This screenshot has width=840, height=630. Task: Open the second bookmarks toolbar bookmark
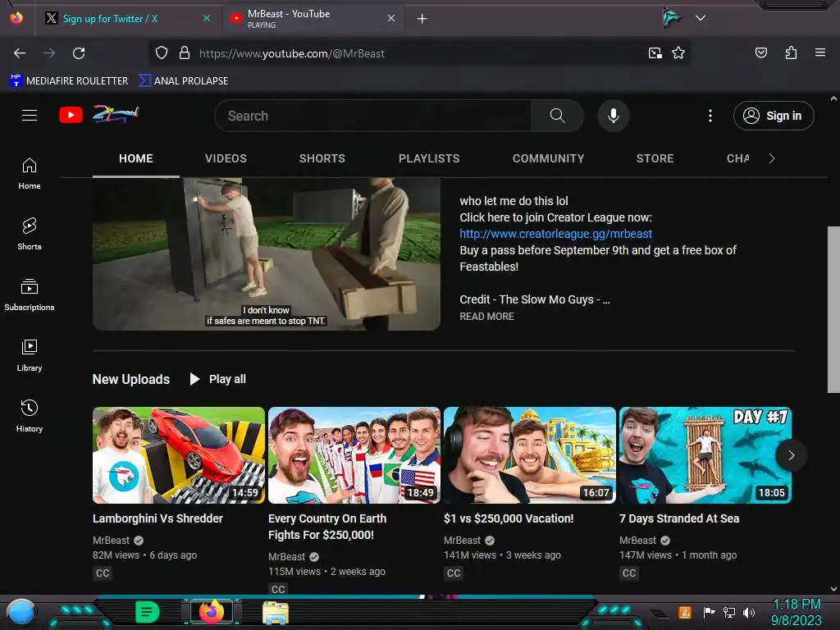[x=183, y=81]
